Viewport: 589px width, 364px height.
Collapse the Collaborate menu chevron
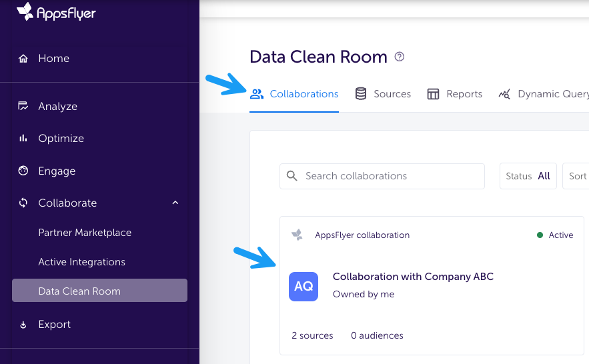pyautogui.click(x=175, y=203)
